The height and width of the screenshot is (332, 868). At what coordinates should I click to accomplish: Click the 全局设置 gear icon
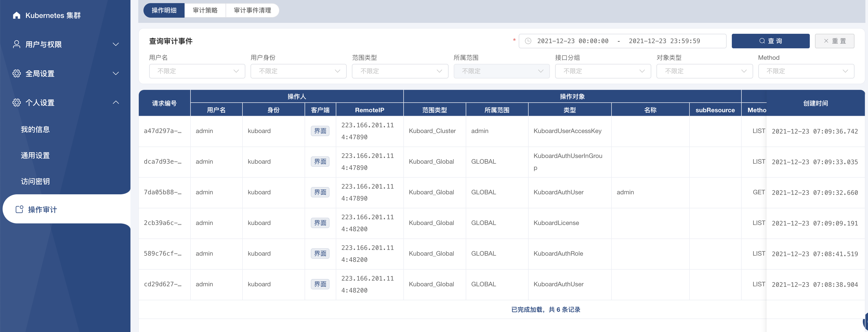point(17,74)
